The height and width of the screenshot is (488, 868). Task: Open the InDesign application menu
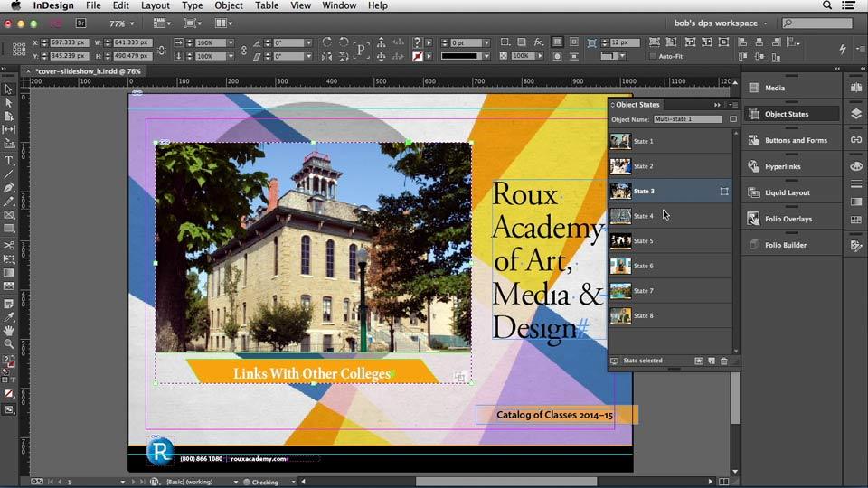pyautogui.click(x=53, y=5)
